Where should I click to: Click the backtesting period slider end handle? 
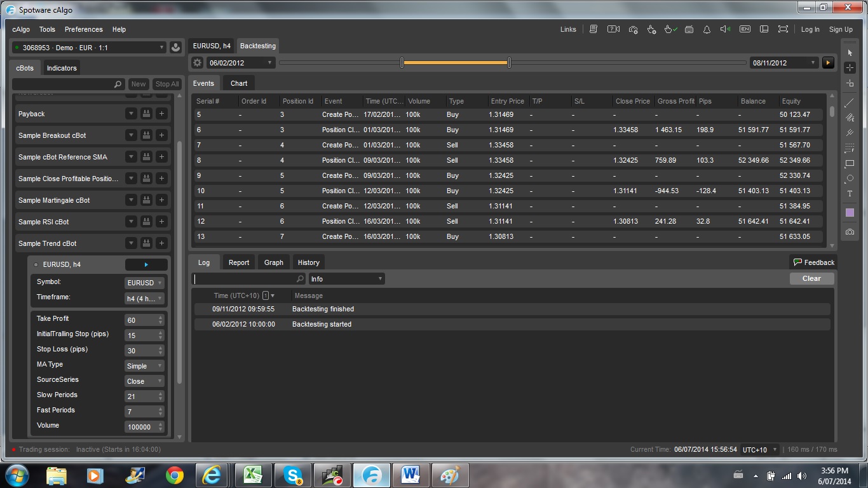pyautogui.click(x=510, y=62)
